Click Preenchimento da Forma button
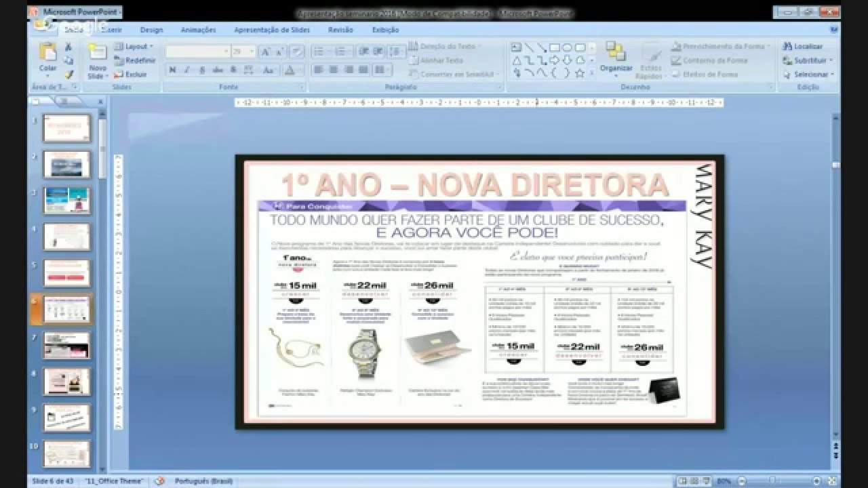 (x=722, y=47)
